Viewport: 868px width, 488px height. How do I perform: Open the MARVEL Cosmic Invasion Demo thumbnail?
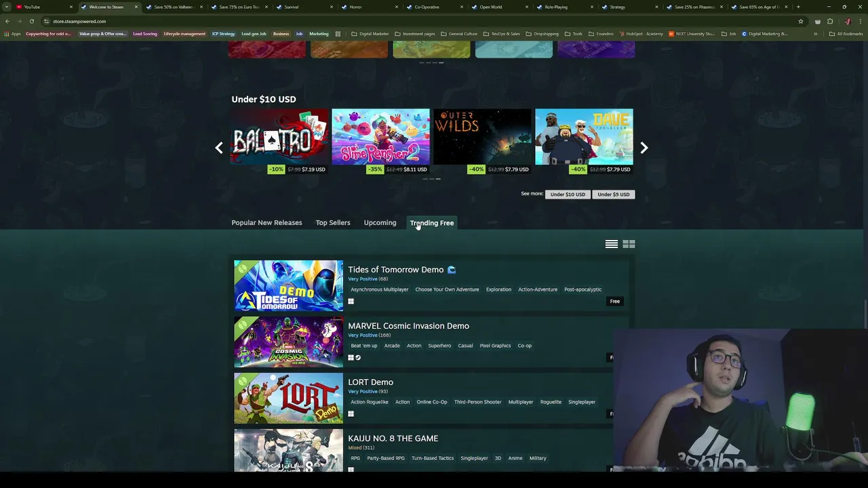[x=289, y=342]
